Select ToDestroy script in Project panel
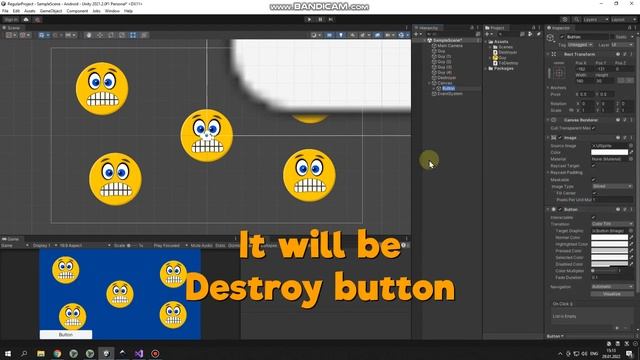The width and height of the screenshot is (640, 360). [x=508, y=63]
